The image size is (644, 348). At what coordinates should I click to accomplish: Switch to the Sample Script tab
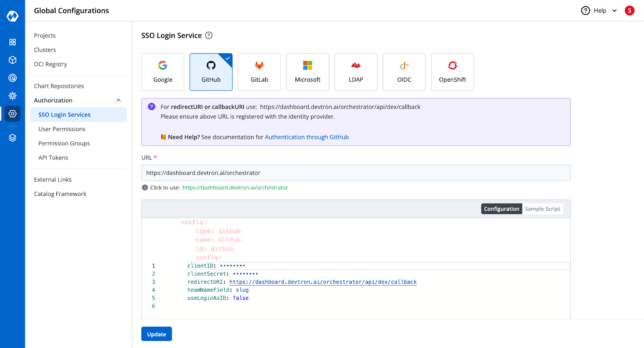coord(542,209)
